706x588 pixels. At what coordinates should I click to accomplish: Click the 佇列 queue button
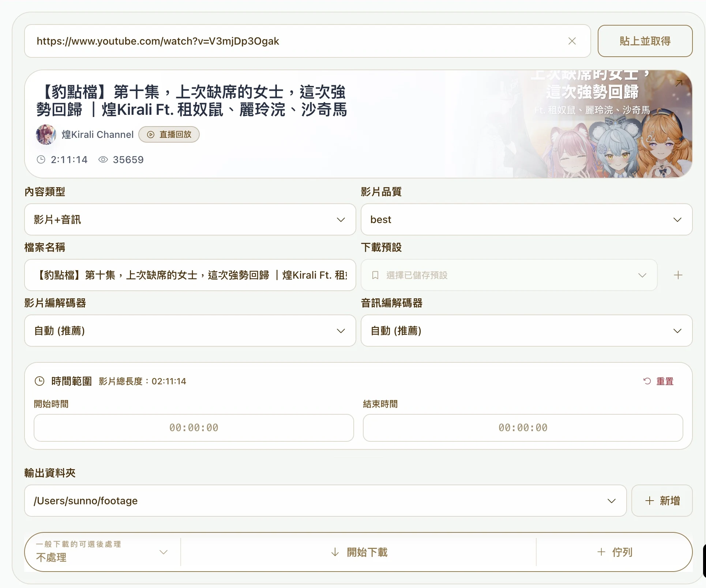(615, 552)
